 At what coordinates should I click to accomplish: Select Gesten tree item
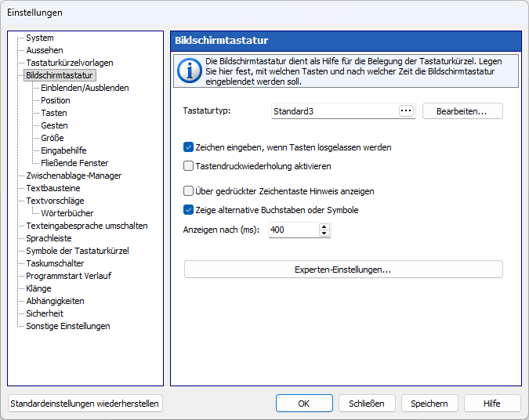(54, 125)
